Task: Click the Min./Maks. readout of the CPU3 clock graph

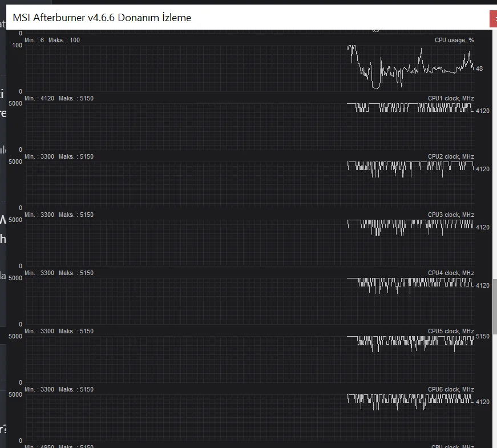Action: coord(59,215)
